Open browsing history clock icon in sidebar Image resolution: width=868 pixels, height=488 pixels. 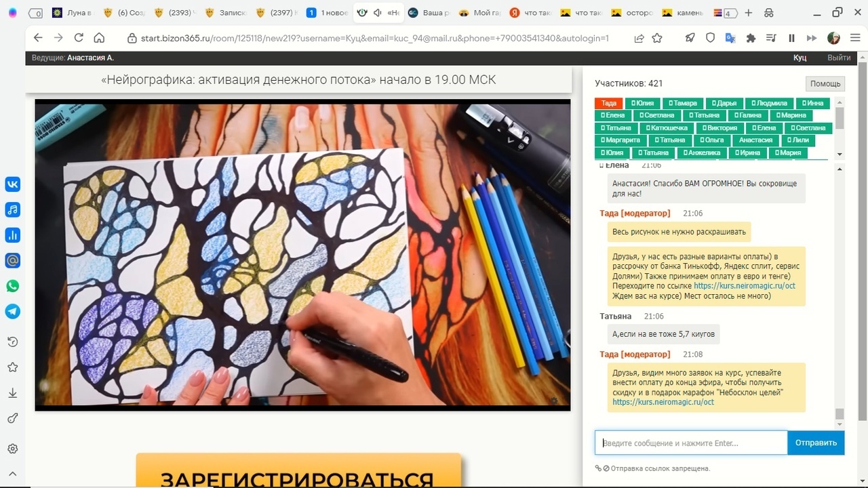coord(12,342)
